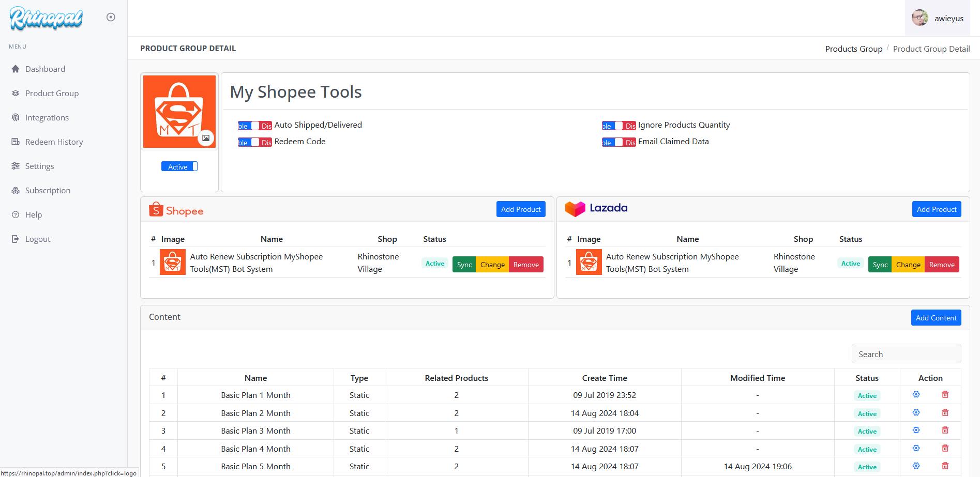Change the Shopee product
This screenshot has height=477, width=980.
point(492,265)
